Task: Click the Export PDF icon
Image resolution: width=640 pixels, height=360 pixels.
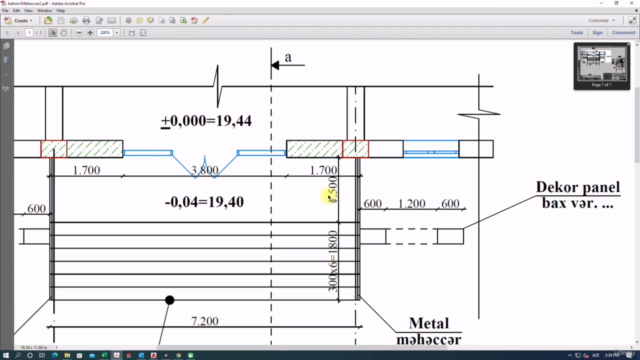Action: pyautogui.click(x=195, y=20)
